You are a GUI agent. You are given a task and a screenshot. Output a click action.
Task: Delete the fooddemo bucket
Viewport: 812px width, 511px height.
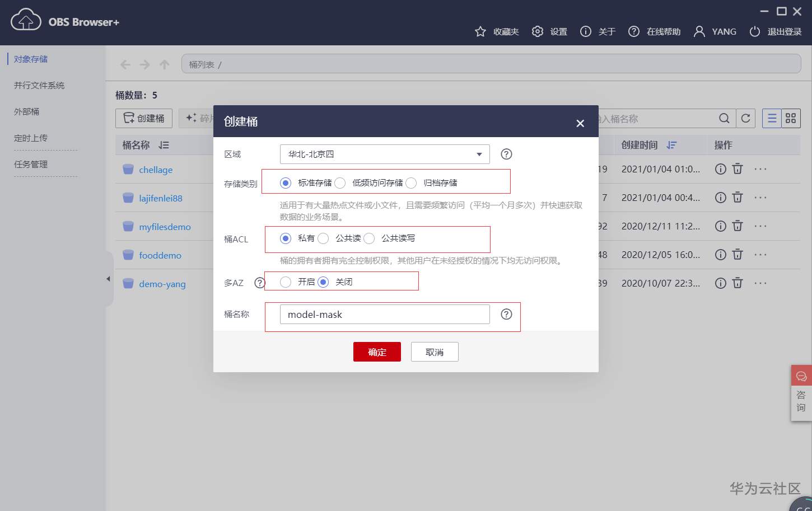(x=738, y=254)
